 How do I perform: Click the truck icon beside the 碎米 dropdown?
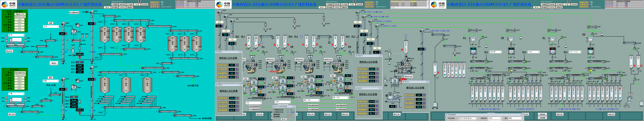pyautogui.click(x=16, y=40)
